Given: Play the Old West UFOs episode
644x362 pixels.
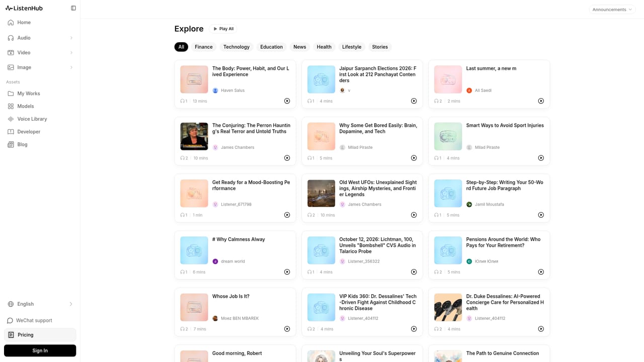Looking at the screenshot, I should click(414, 215).
